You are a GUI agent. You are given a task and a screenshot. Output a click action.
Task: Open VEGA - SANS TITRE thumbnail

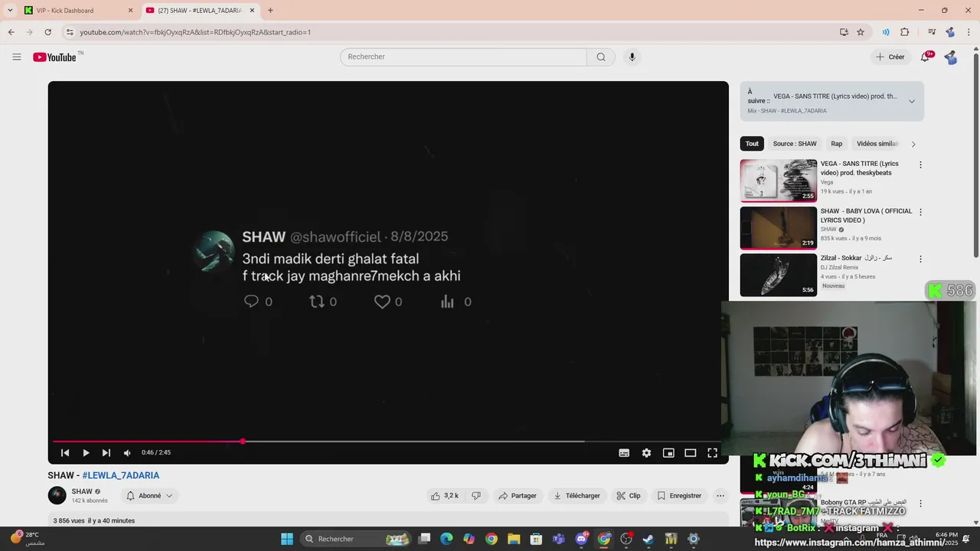pos(779,180)
